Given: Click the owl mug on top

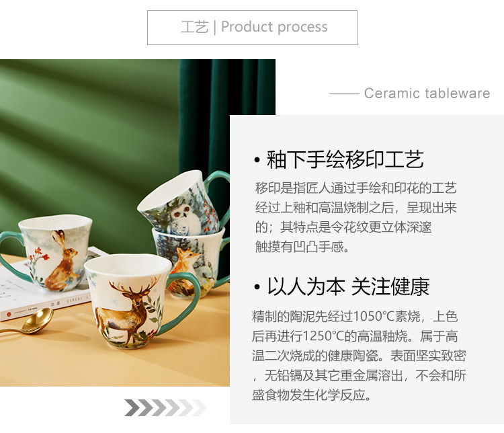Looking at the screenshot, I should click(183, 202).
